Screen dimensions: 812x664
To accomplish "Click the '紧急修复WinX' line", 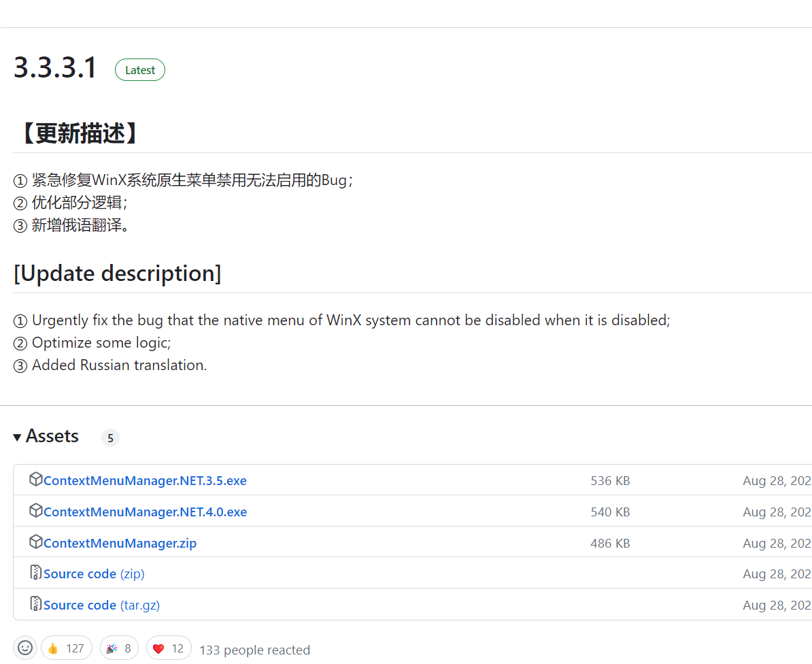I will pyautogui.click(x=184, y=180).
